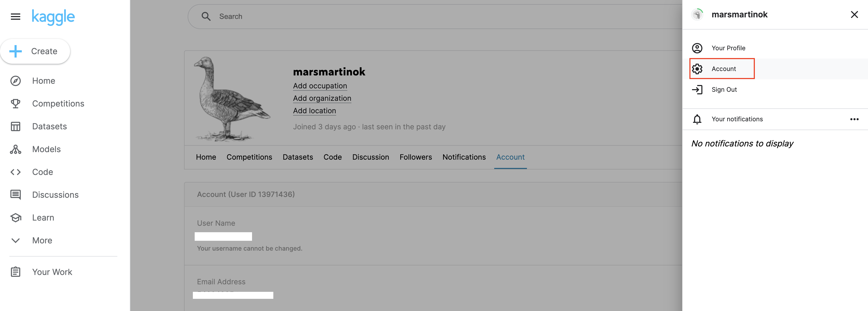Select Account in the user panel

[723, 69]
